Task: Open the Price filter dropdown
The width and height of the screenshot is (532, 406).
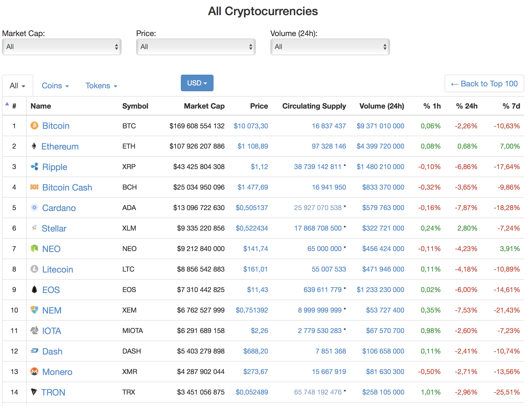Action: point(196,47)
